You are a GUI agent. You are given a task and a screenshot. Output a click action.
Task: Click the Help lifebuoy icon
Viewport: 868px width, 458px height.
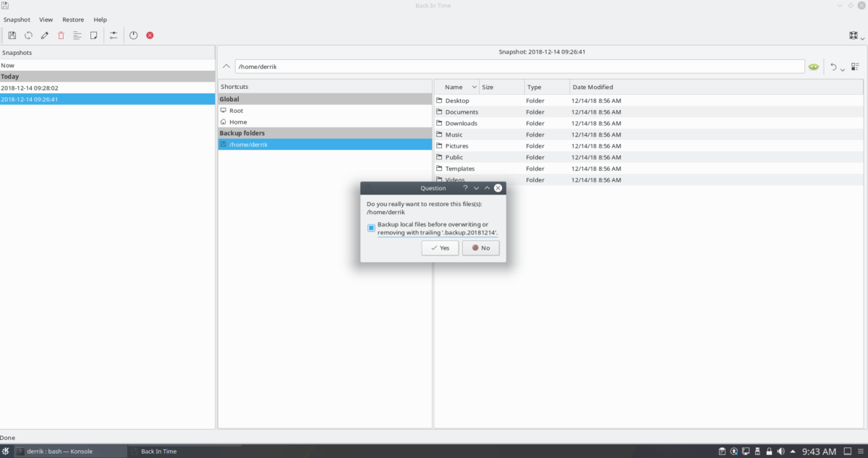(x=854, y=35)
